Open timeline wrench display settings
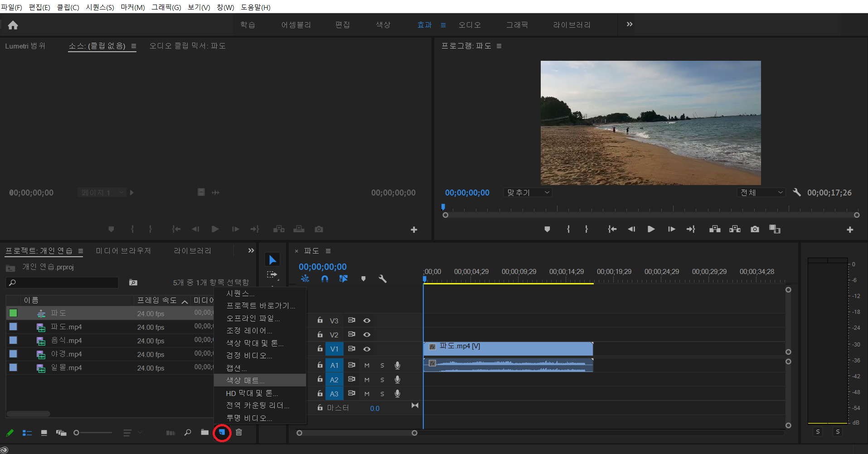The height and width of the screenshot is (454, 868). point(383,279)
